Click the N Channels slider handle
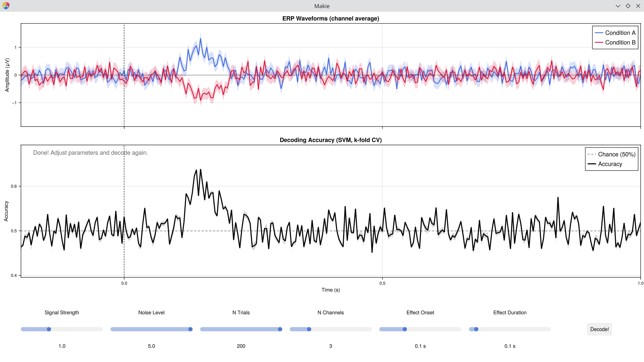The height and width of the screenshot is (362, 644). [x=309, y=329]
